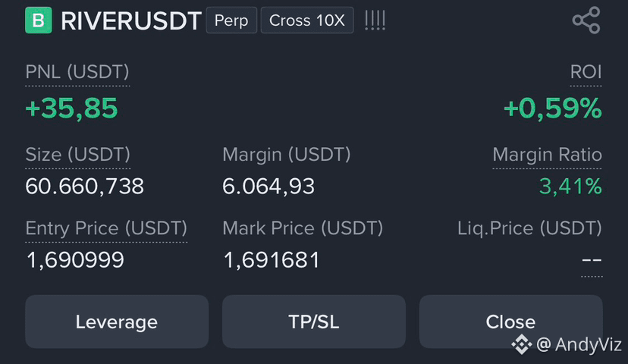Tap the Liq.Price dashes value
628x364 pixels.
point(592,260)
